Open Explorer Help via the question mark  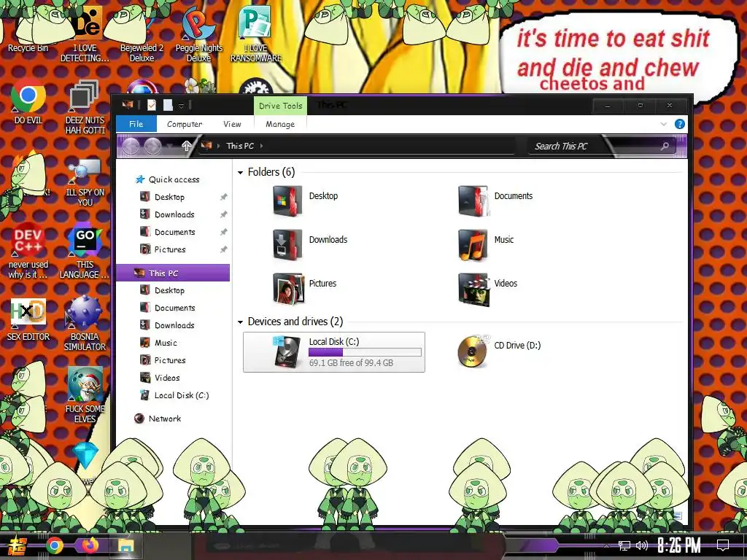click(x=680, y=124)
